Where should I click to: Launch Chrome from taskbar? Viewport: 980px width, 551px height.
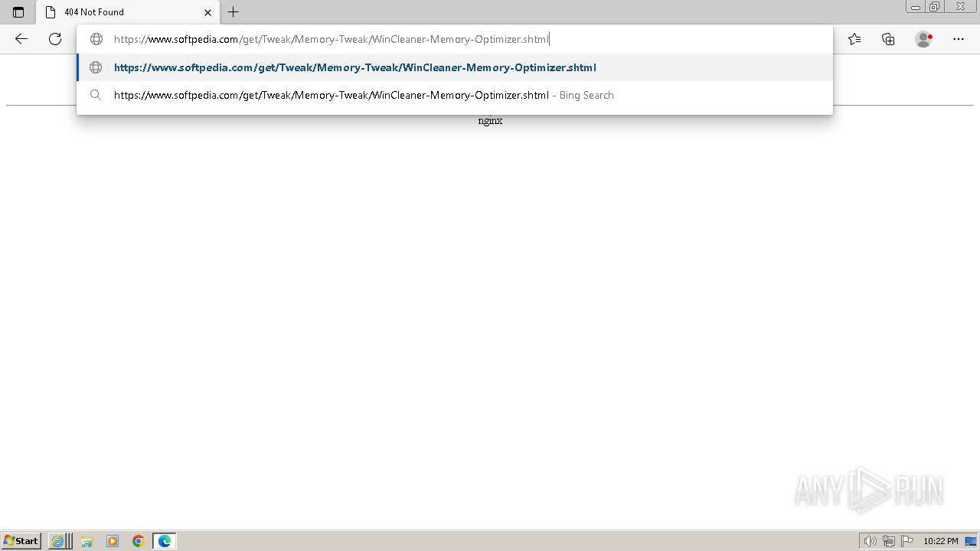coord(139,541)
